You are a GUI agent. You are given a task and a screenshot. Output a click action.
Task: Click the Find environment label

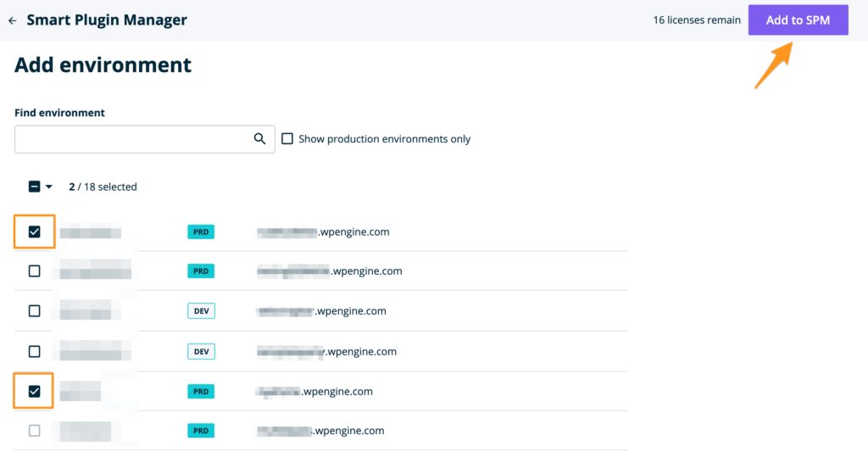60,113
